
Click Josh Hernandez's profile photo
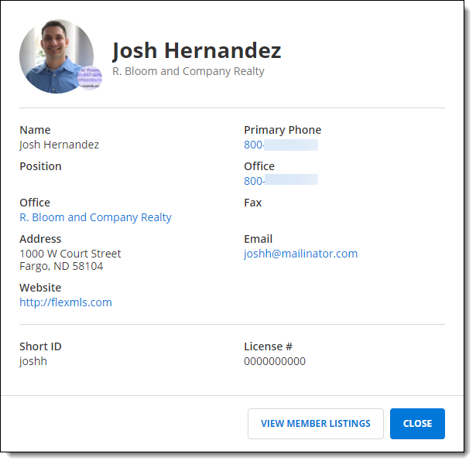[x=57, y=56]
